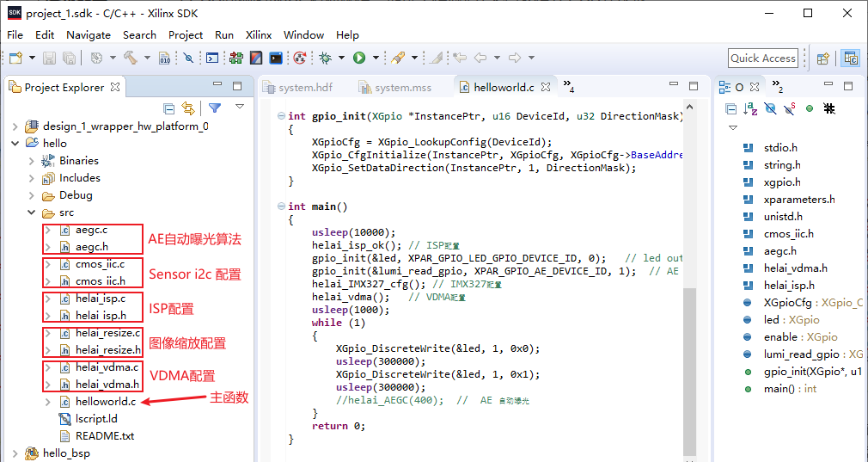This screenshot has height=462, width=868.
Task: Click the red-blue square toolbar icon
Action: pyautogui.click(x=256, y=58)
